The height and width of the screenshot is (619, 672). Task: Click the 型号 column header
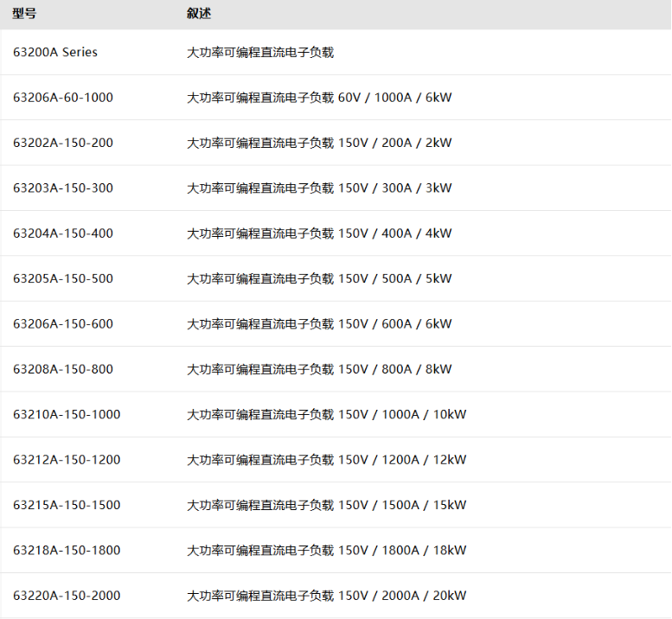[24, 14]
